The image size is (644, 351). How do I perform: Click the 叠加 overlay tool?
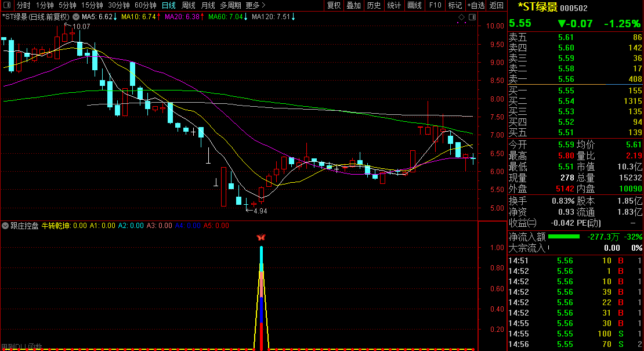pos(353,5)
